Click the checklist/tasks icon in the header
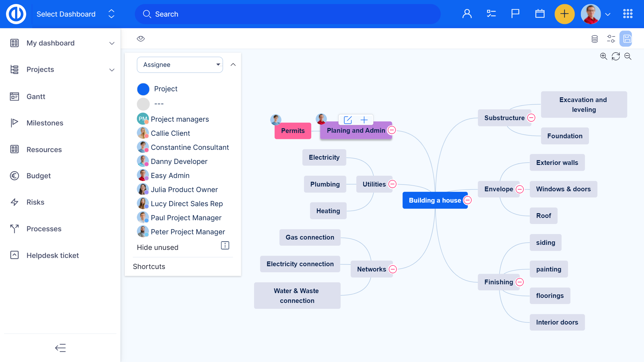The image size is (644, 362). [x=491, y=14]
